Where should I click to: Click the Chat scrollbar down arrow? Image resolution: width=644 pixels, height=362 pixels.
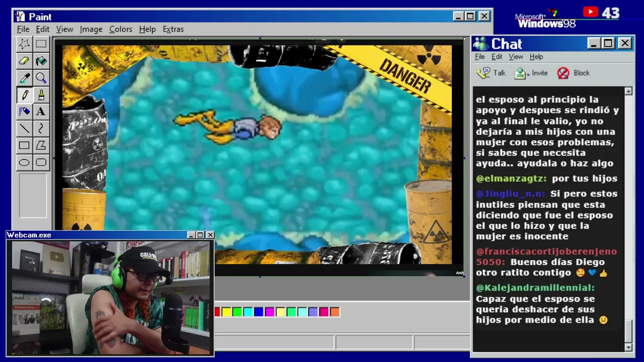point(628,347)
